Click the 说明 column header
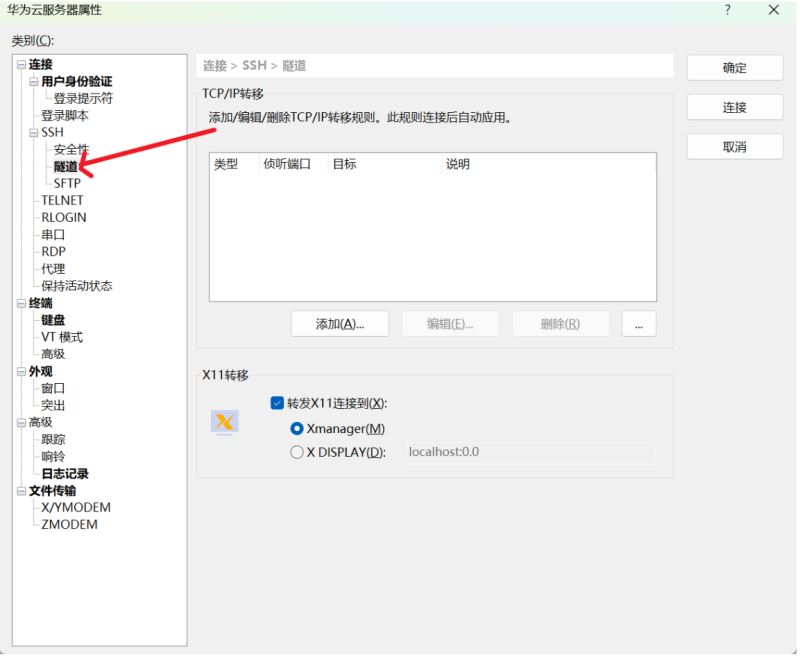This screenshot has width=800, height=659. pos(458,164)
